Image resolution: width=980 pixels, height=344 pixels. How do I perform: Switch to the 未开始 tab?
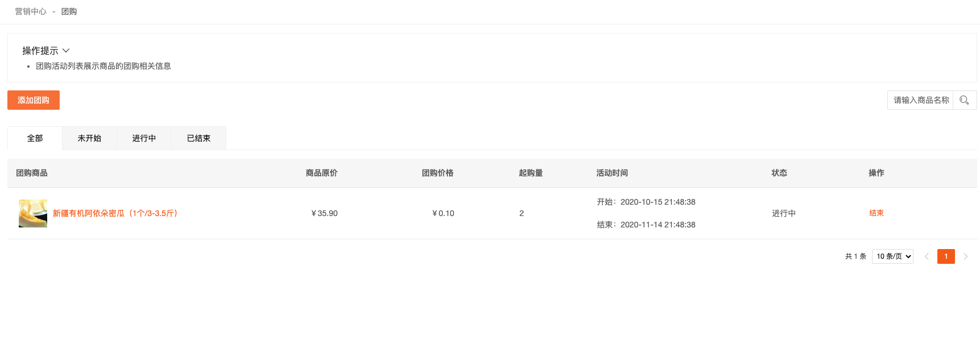click(x=89, y=138)
